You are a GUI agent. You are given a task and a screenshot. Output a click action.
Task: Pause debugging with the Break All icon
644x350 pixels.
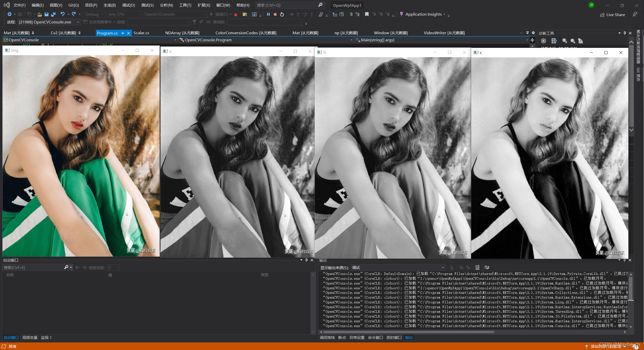click(x=268, y=14)
